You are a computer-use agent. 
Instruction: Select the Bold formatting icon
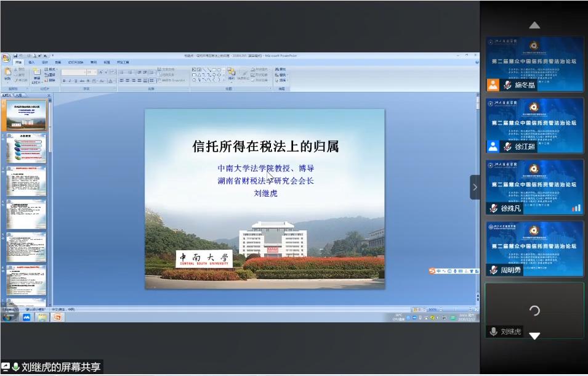coord(64,80)
